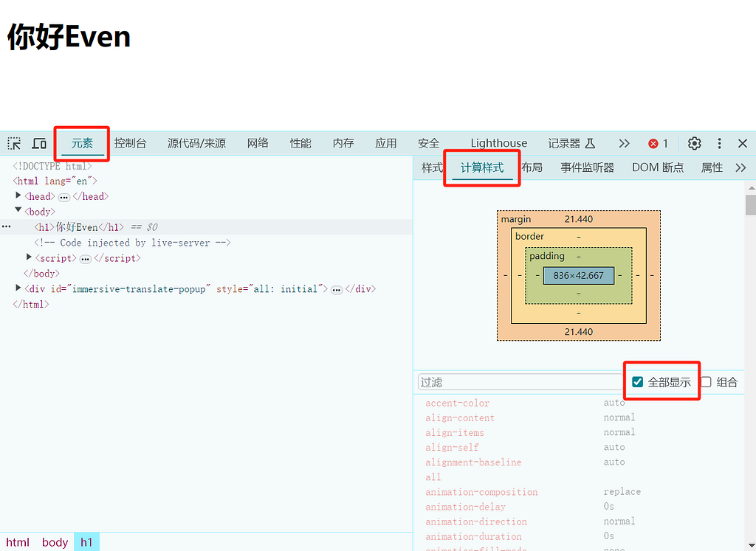The height and width of the screenshot is (551, 756).
Task: Open the 性能 tab
Action: tap(300, 144)
